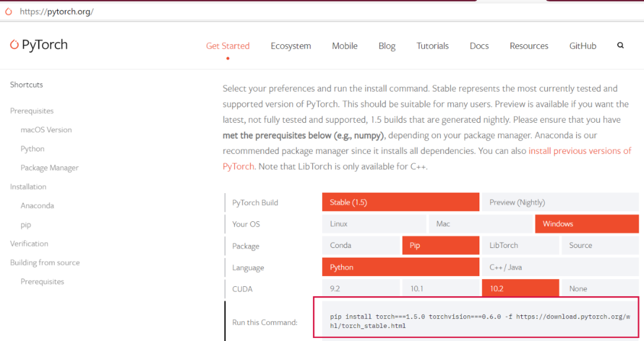Click bold text 'met the prerequisites below'
644x341 pixels.
pos(277,135)
